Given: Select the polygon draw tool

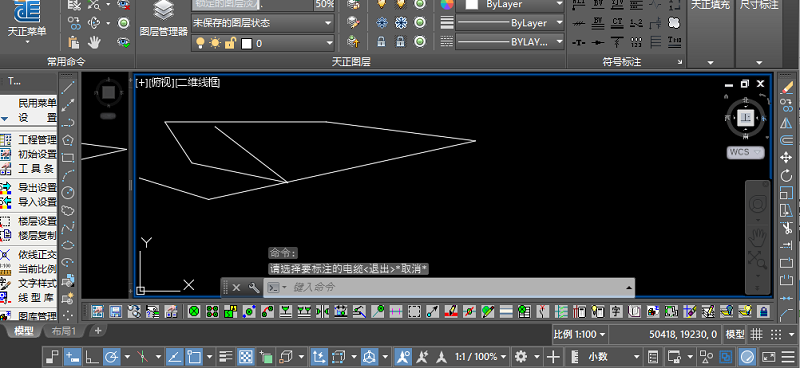Looking at the screenshot, I should pos(68,139).
